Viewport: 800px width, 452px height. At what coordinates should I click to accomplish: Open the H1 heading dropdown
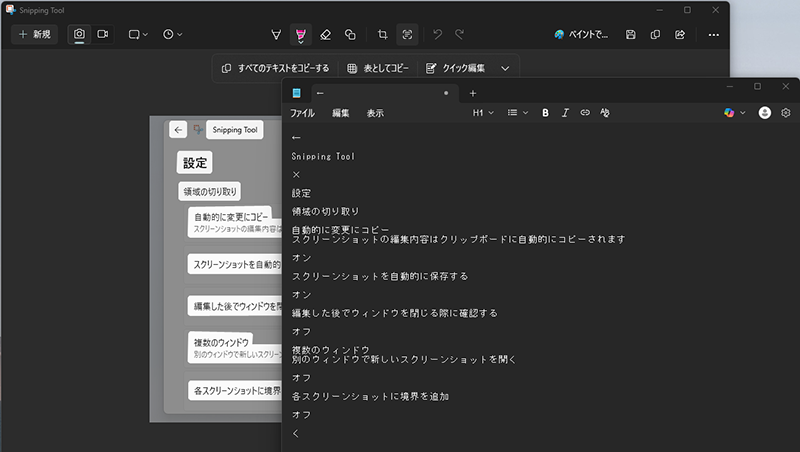click(483, 113)
